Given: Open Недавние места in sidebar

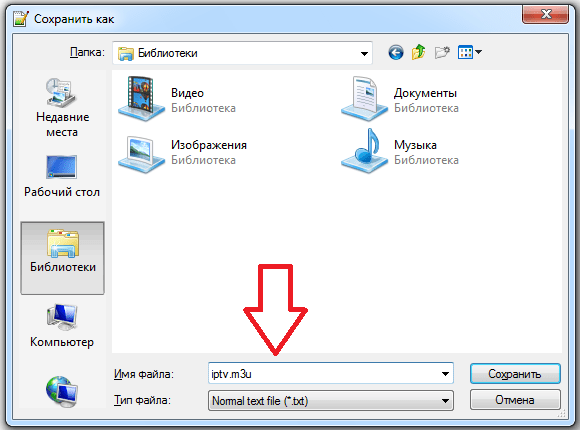Looking at the screenshot, I should click(x=62, y=107).
